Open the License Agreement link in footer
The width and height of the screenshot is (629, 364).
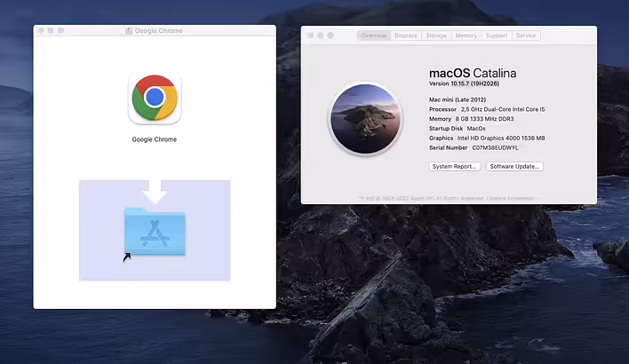[x=513, y=198]
